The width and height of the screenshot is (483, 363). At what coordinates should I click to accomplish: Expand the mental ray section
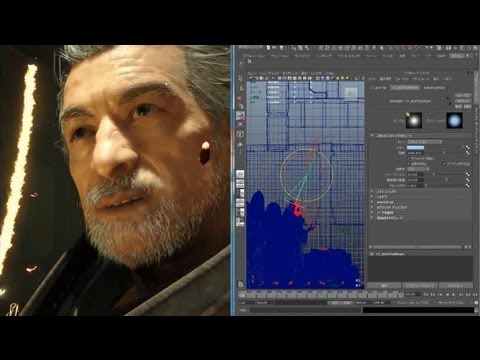click(373, 202)
